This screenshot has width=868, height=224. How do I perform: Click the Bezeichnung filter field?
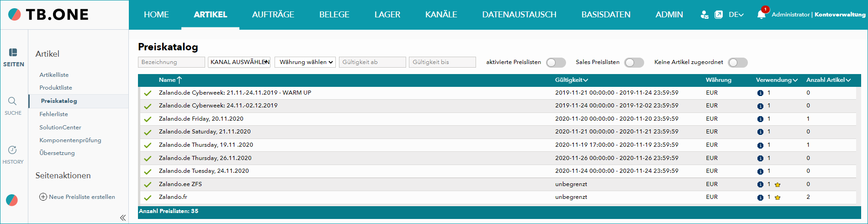171,62
